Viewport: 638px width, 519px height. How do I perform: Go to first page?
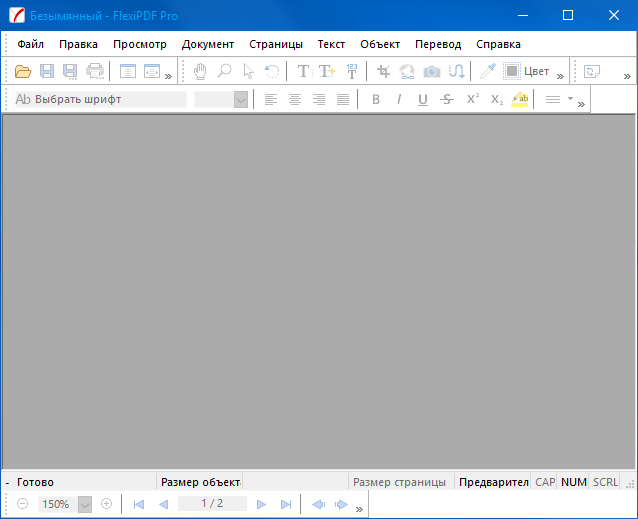coord(139,504)
